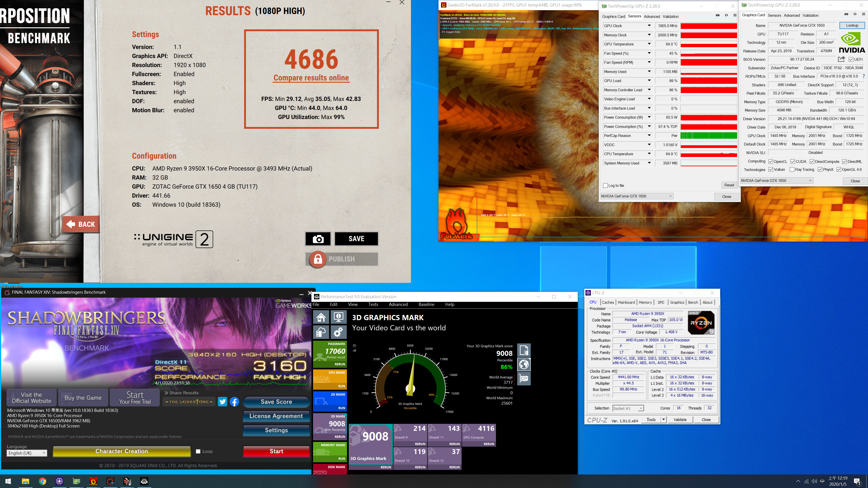Screen dimensions: 868x488
Task: Open hamburger menu in GPU-Z Sensors window
Action: (x=735, y=16)
